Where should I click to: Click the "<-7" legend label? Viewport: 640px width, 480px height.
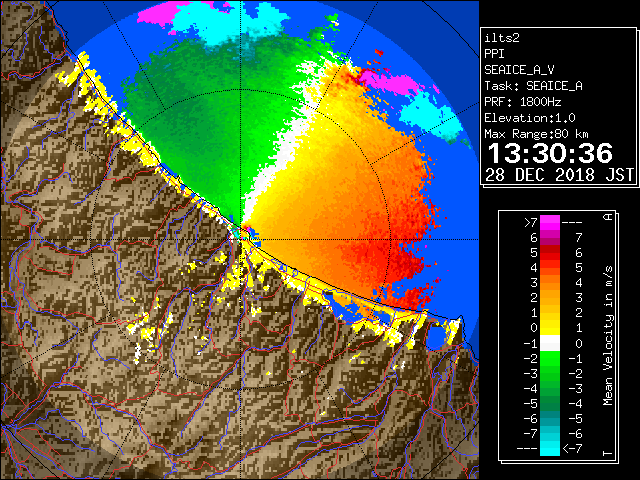point(572,449)
